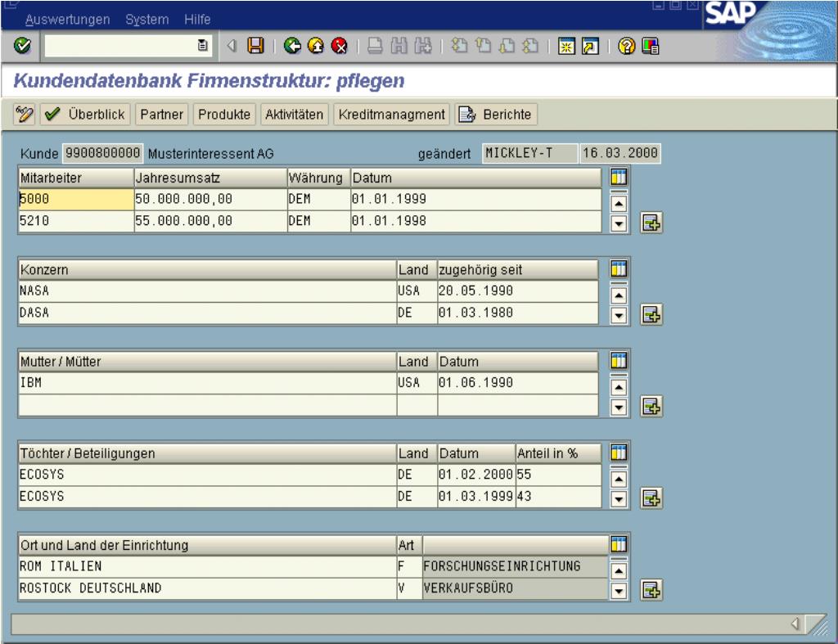Screen dimensions: 838x644
Task: Click the green checkmark Enter icon
Action: [x=22, y=46]
